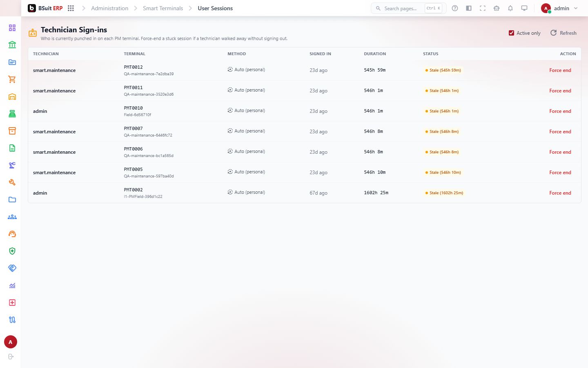Click the 545h 59m duration value
This screenshot has width=588, height=368.
(375, 70)
